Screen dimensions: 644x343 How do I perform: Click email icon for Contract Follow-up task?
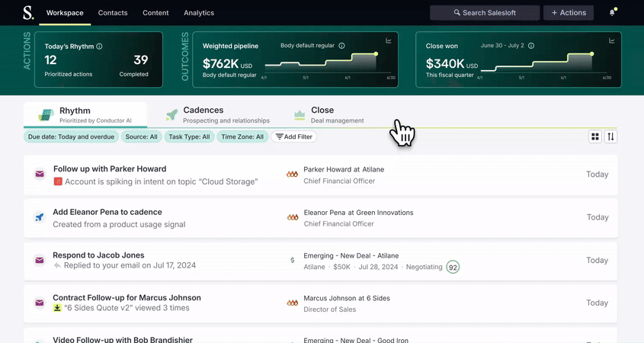point(40,303)
